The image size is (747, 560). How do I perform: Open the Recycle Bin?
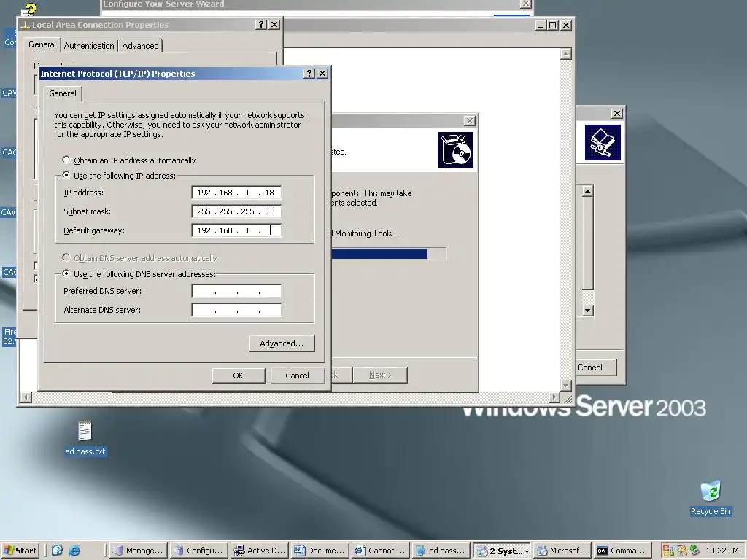click(711, 498)
